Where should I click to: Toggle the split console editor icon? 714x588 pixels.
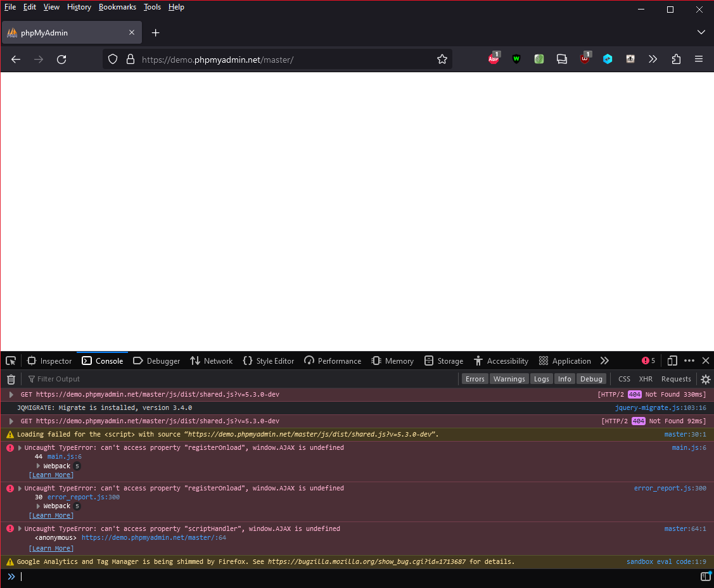click(705, 577)
